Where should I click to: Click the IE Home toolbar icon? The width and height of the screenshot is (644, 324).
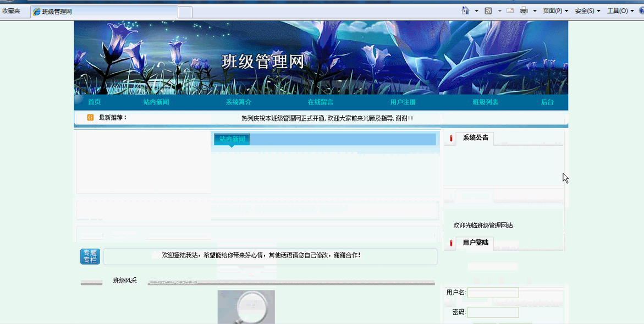[465, 10]
